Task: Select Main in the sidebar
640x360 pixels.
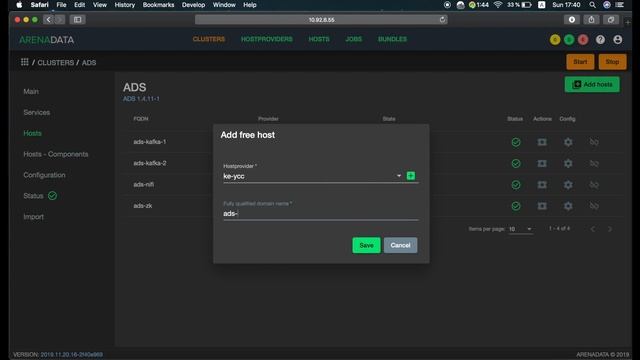Action: (31, 91)
